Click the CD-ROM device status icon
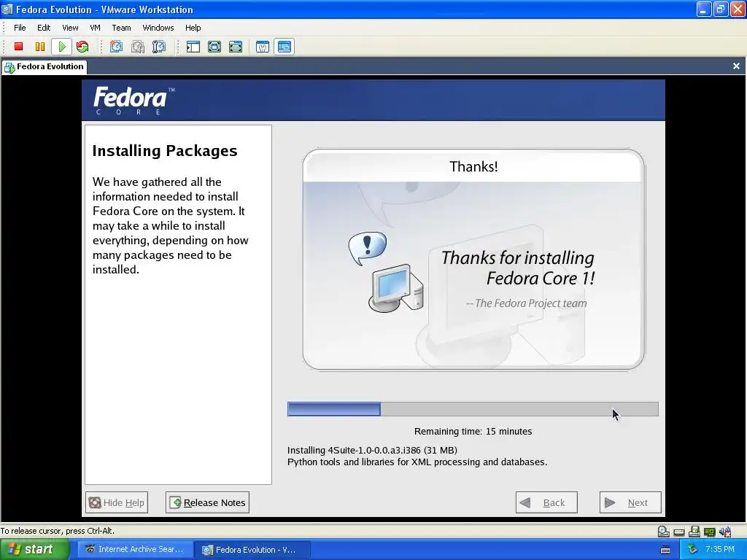Image resolution: width=747 pixels, height=560 pixels. point(663,532)
